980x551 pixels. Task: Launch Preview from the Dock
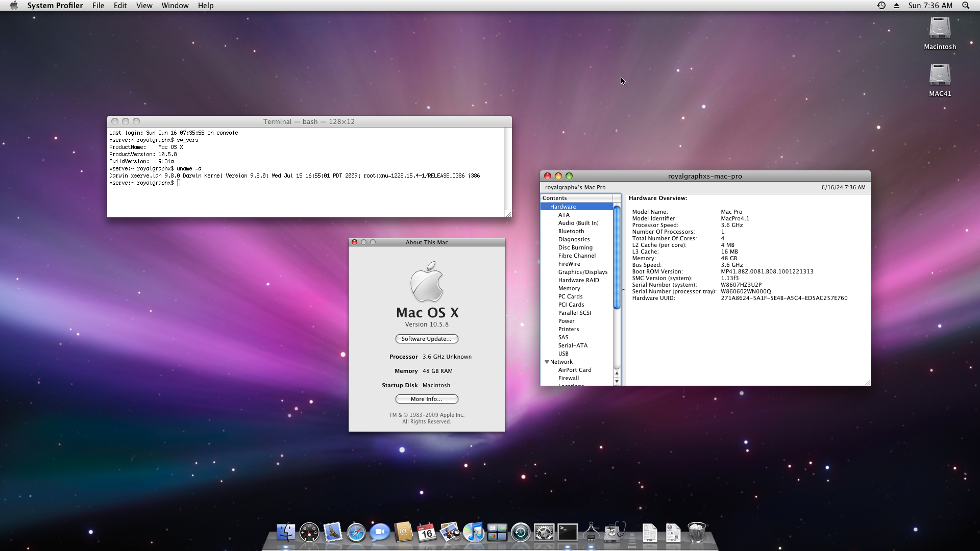point(450,533)
